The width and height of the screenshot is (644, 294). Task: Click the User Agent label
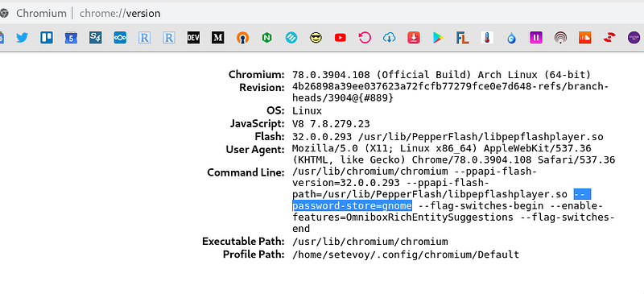[255, 149]
